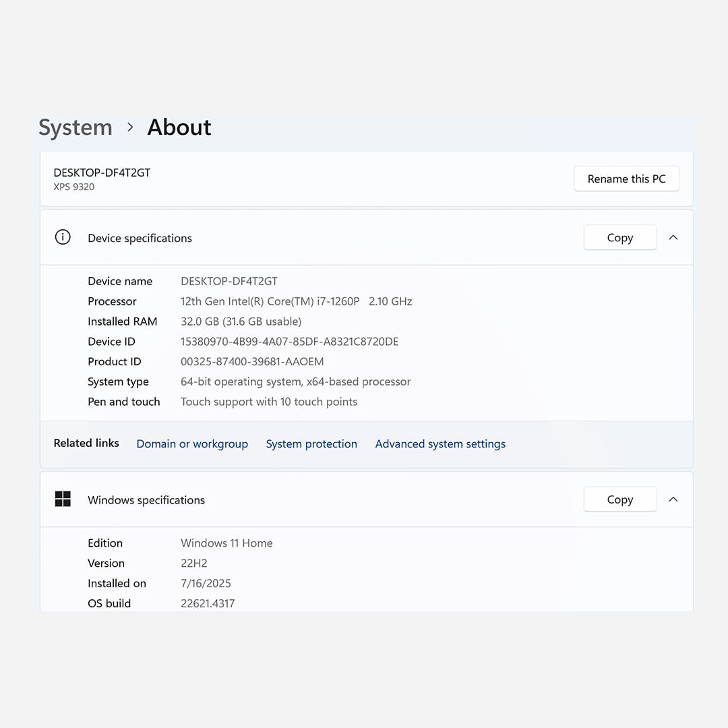Image resolution: width=728 pixels, height=728 pixels.
Task: Open Advanced system settings link
Action: (440, 444)
